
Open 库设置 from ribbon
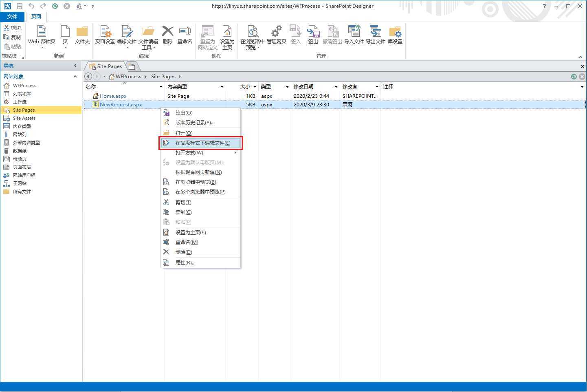click(395, 35)
